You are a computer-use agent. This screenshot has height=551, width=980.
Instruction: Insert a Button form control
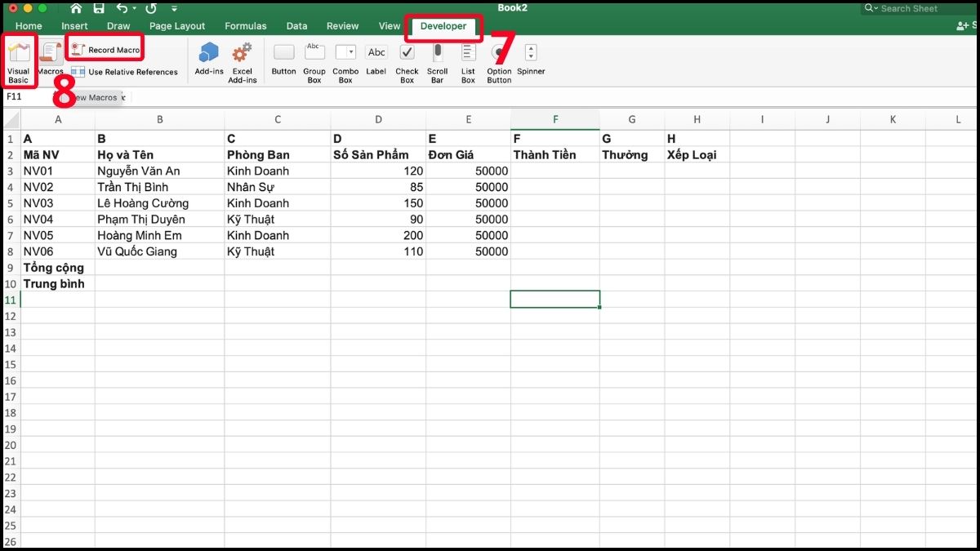(x=283, y=60)
